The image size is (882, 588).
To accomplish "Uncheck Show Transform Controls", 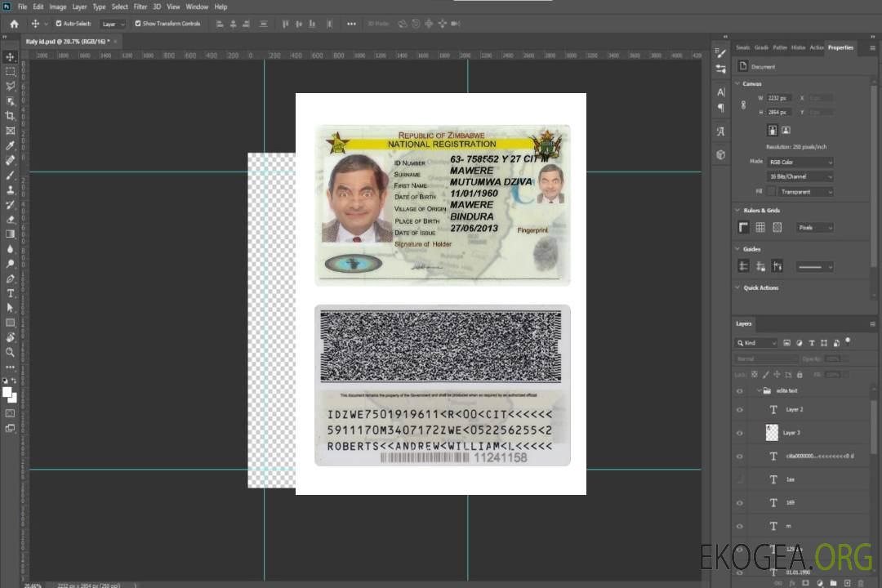I will 138,24.
